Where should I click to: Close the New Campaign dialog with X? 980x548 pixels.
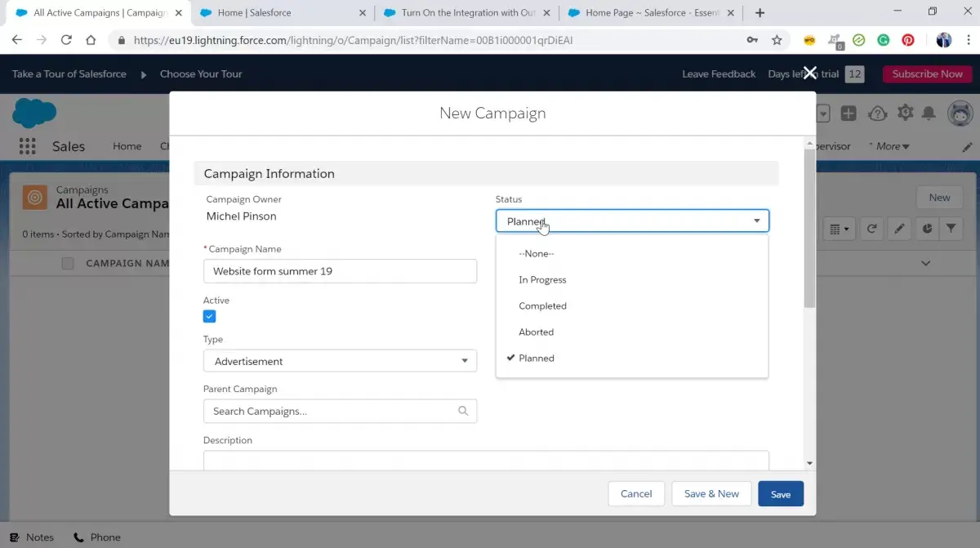(809, 74)
